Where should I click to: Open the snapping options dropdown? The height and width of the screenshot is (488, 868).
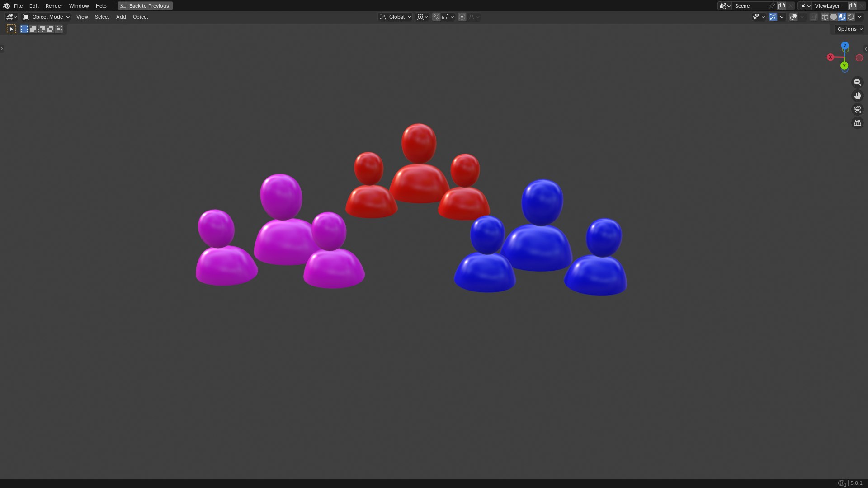point(448,17)
